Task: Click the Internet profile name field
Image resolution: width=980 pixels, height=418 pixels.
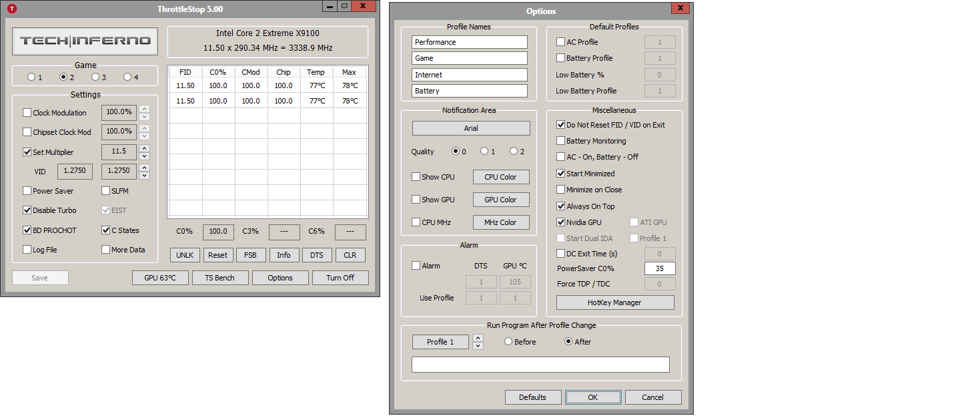Action: pos(470,75)
